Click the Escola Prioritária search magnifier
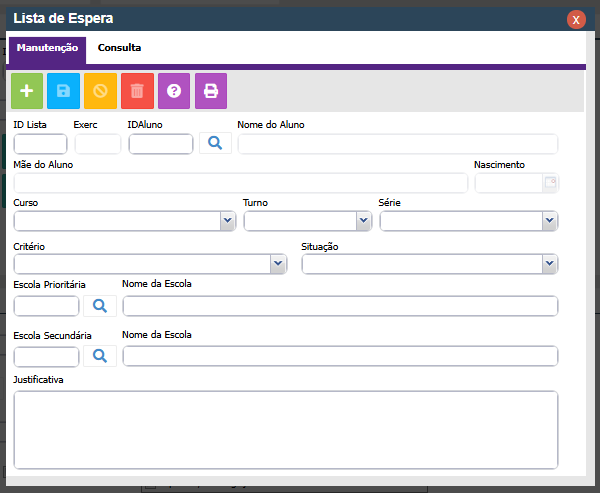The height and width of the screenshot is (493, 600). [100, 306]
